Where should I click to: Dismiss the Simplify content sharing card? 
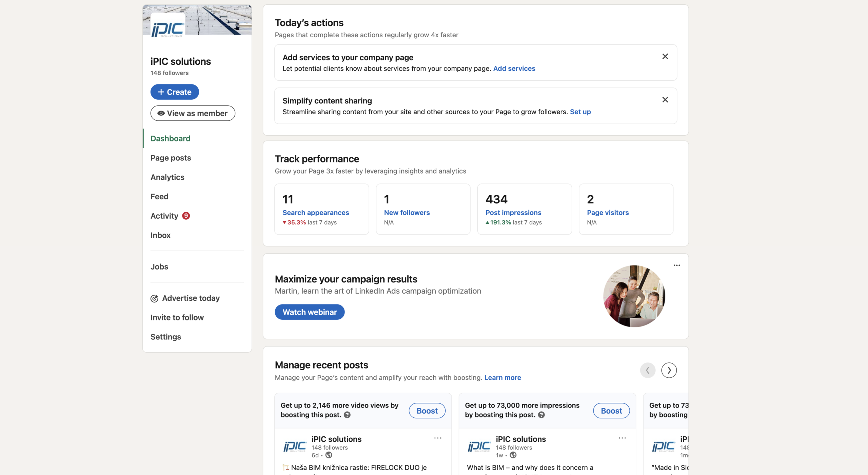pyautogui.click(x=665, y=100)
